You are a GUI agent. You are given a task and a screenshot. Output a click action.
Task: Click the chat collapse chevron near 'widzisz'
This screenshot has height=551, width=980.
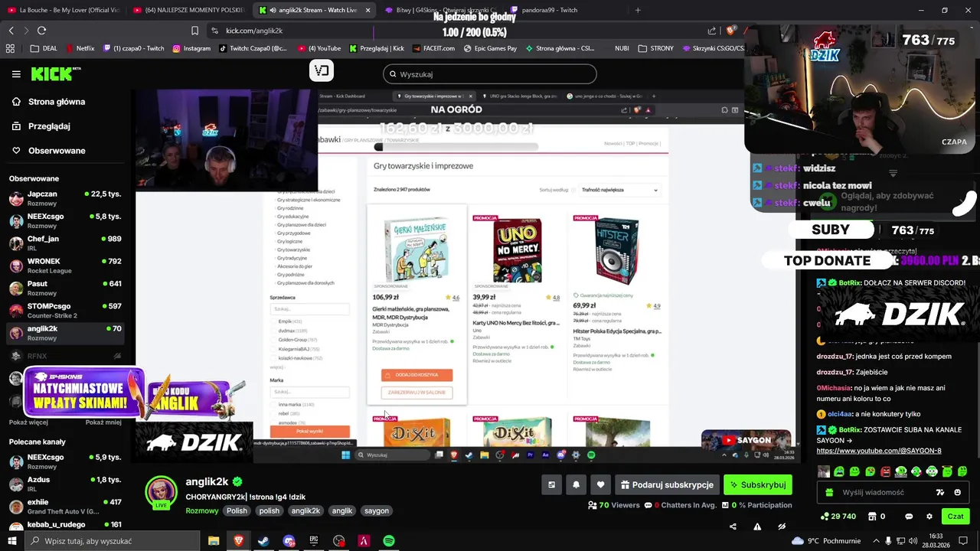893,174
